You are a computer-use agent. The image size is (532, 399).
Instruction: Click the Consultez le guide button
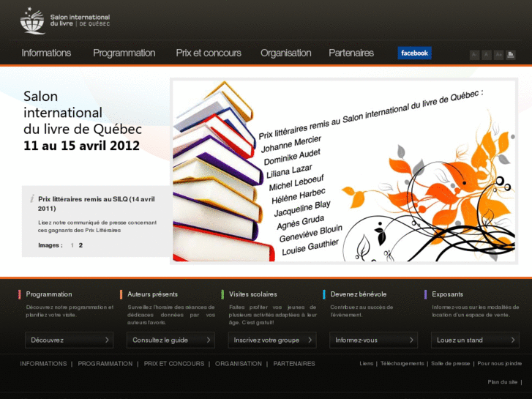point(171,340)
